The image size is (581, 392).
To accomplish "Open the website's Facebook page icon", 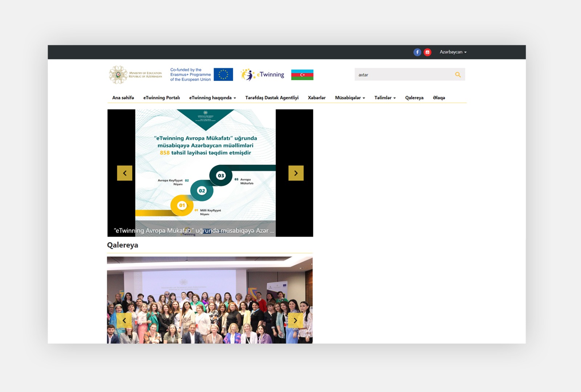I will point(417,52).
